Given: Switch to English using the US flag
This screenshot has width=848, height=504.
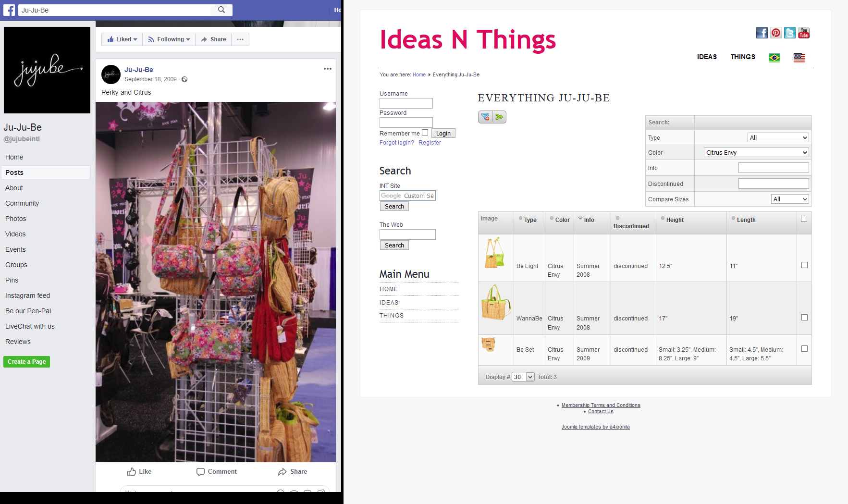Looking at the screenshot, I should click(799, 58).
